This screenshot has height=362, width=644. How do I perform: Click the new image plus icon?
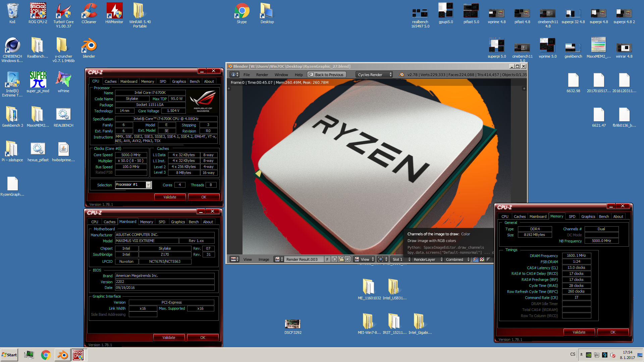(334, 259)
